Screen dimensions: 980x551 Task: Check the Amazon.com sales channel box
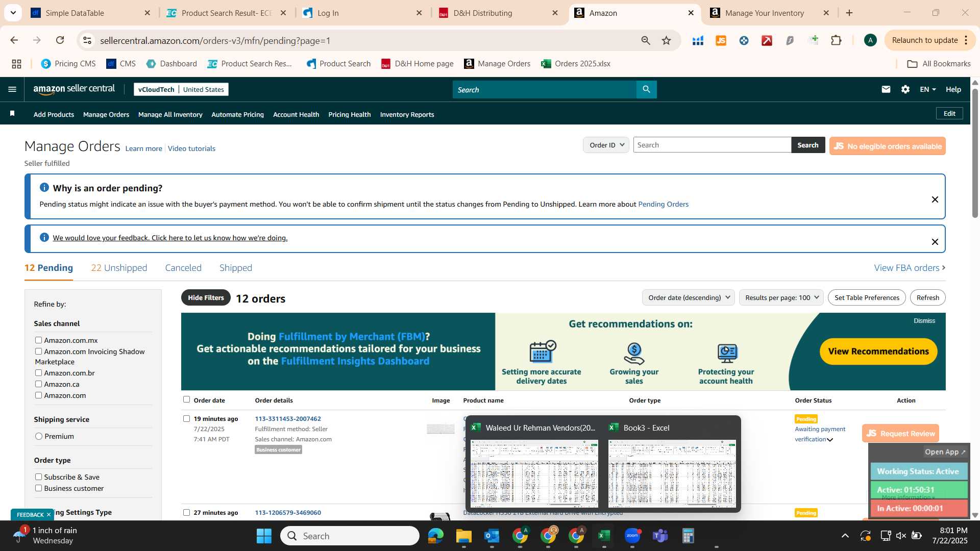pos(38,395)
